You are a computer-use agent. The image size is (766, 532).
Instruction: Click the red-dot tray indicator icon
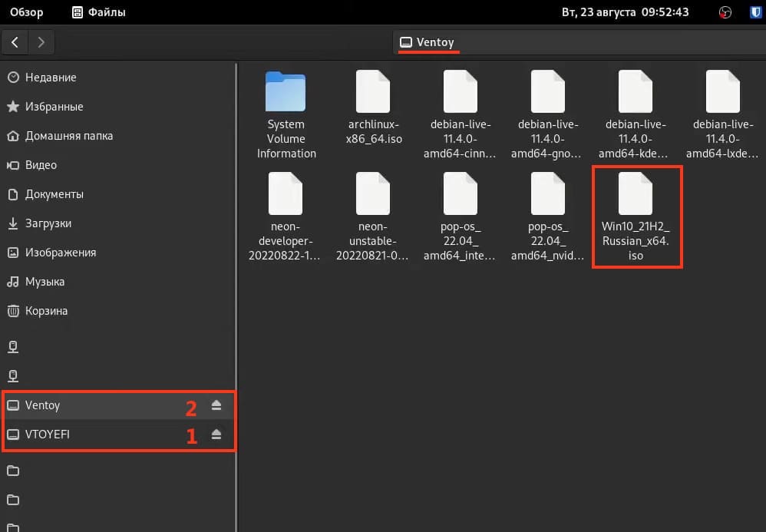[725, 12]
